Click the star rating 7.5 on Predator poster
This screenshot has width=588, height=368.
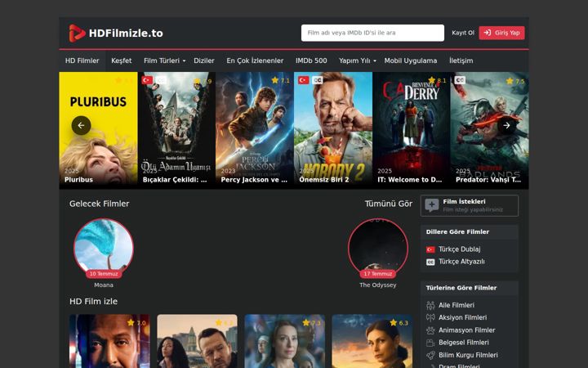[x=515, y=81]
